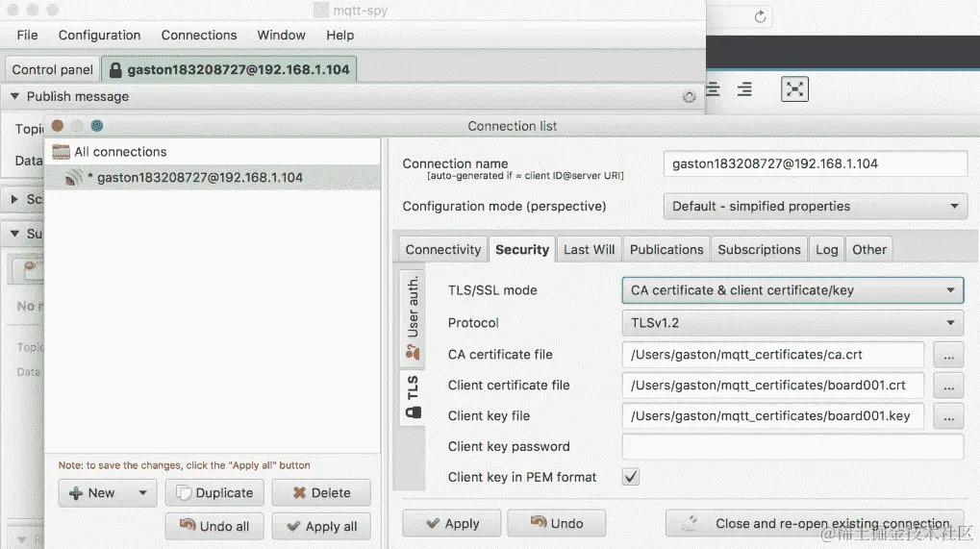Open the User auth. vertical tab
The image size is (980, 549).
tap(413, 318)
